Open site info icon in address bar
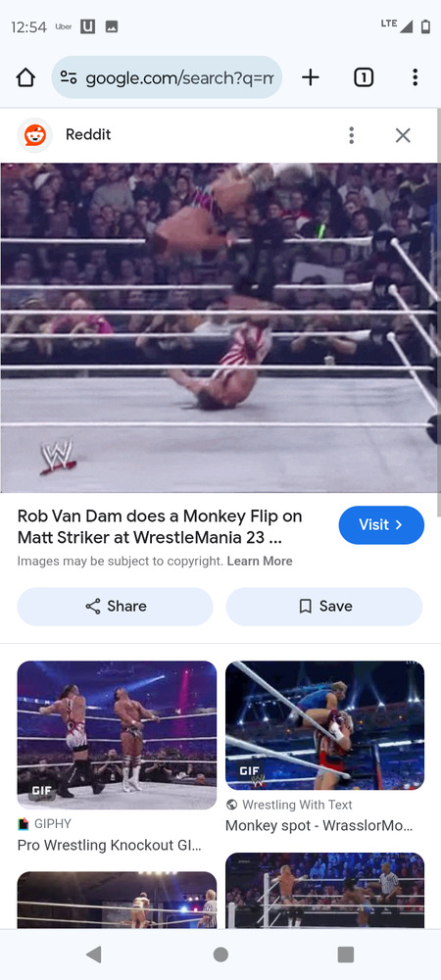441x980 pixels. coord(68,77)
